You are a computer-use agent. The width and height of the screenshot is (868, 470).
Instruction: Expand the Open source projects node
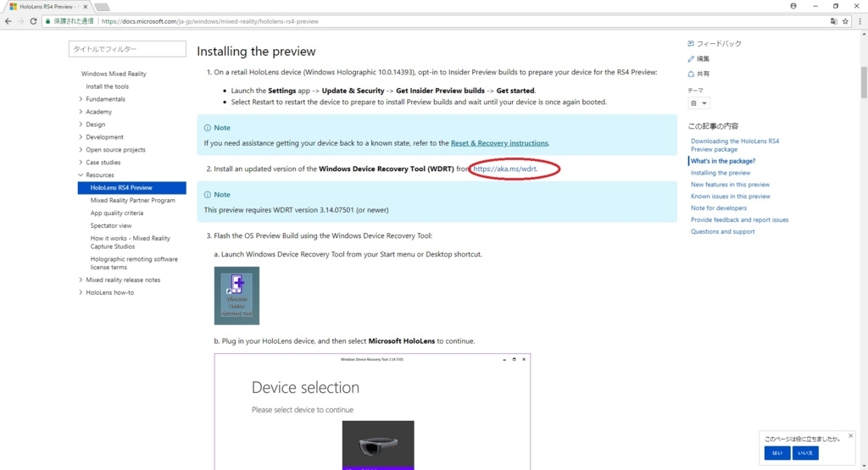coord(81,150)
